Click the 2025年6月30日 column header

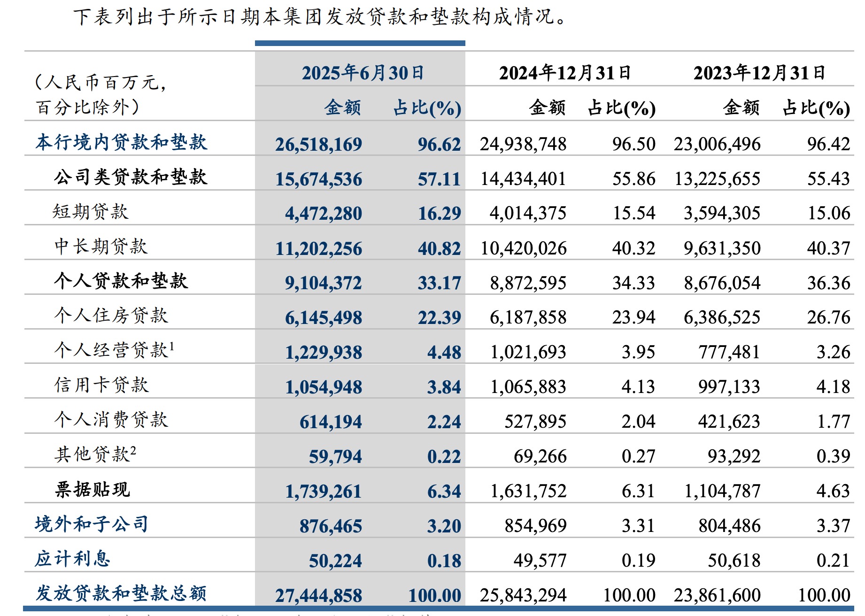362,73
